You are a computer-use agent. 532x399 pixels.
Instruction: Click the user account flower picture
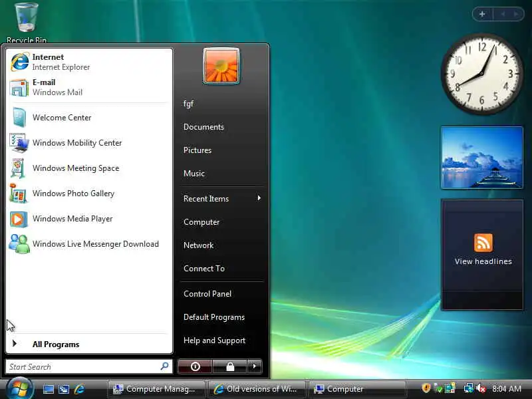pos(221,66)
